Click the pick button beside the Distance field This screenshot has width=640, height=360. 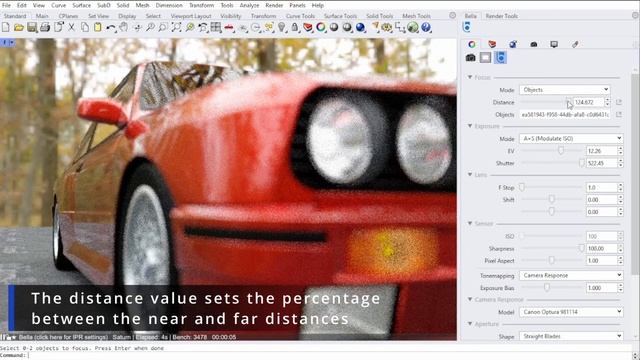click(x=619, y=102)
